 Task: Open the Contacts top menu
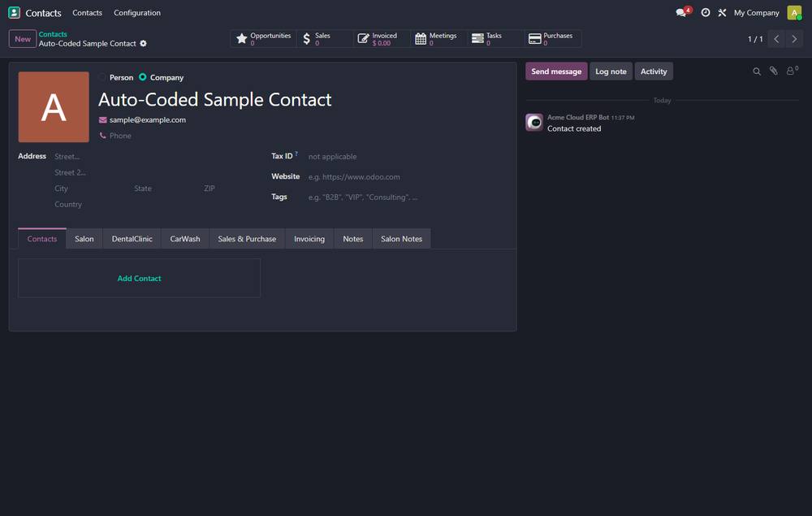[x=87, y=12]
